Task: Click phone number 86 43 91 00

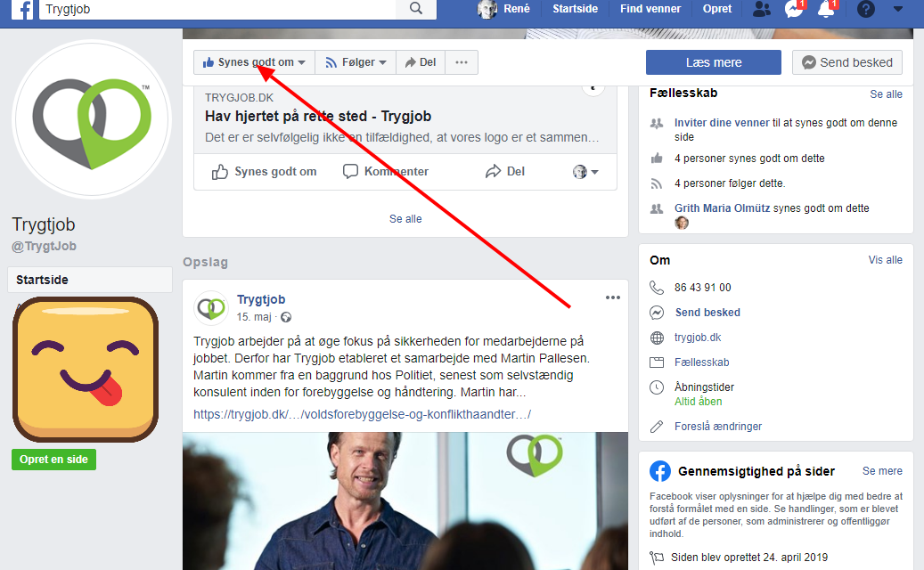Action: click(x=702, y=288)
